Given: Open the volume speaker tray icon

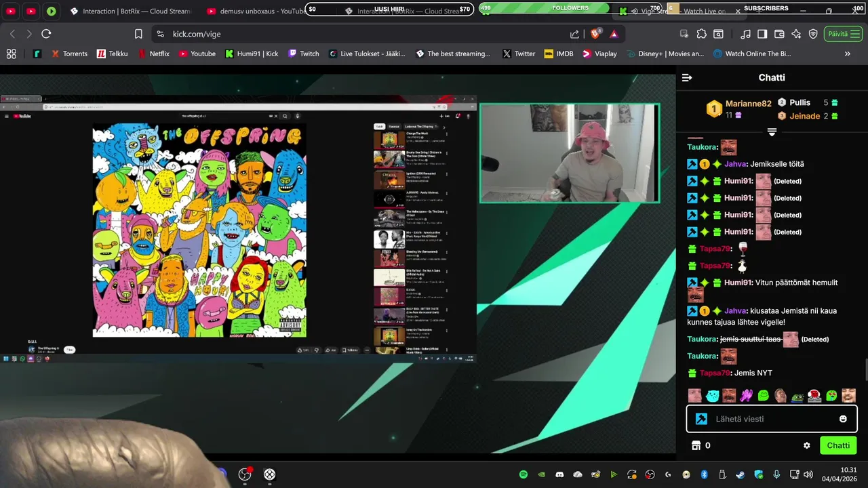Looking at the screenshot, I should pos(808,474).
